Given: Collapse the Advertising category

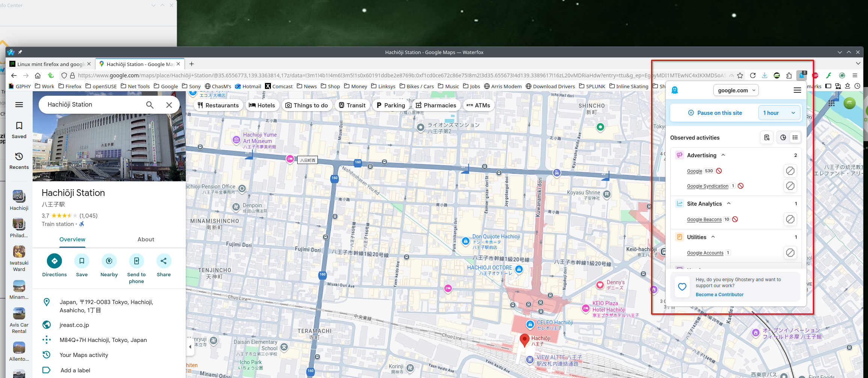Looking at the screenshot, I should (723, 155).
